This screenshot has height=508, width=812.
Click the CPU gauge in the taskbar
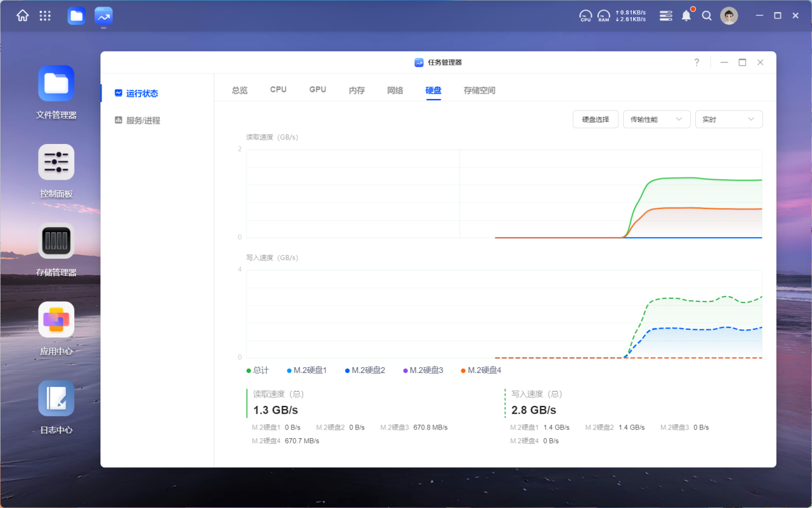586,15
